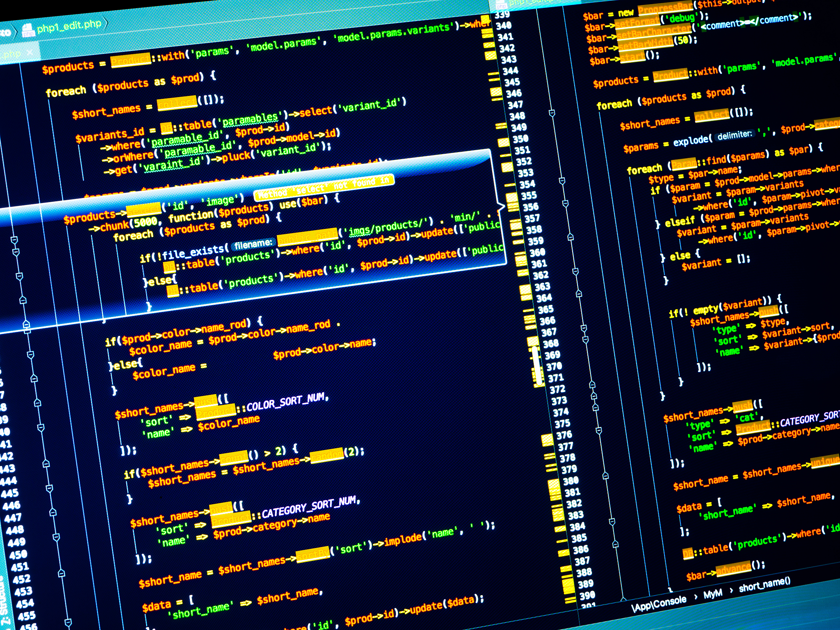Click line number 340 in the gutter
This screenshot has width=840, height=630.
point(504,25)
